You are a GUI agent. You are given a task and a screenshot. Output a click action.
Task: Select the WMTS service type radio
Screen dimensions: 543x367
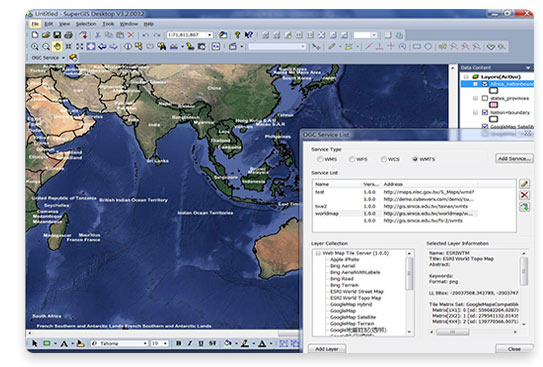tap(415, 159)
